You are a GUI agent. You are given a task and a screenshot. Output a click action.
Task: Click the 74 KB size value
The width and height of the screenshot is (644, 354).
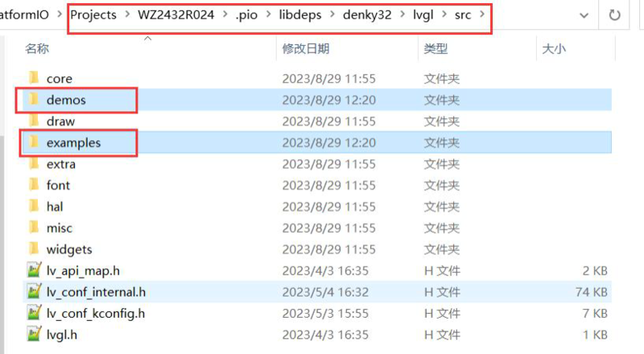pos(591,291)
